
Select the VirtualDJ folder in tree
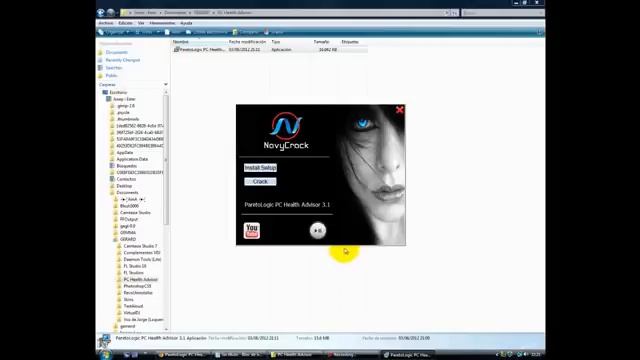131,313
